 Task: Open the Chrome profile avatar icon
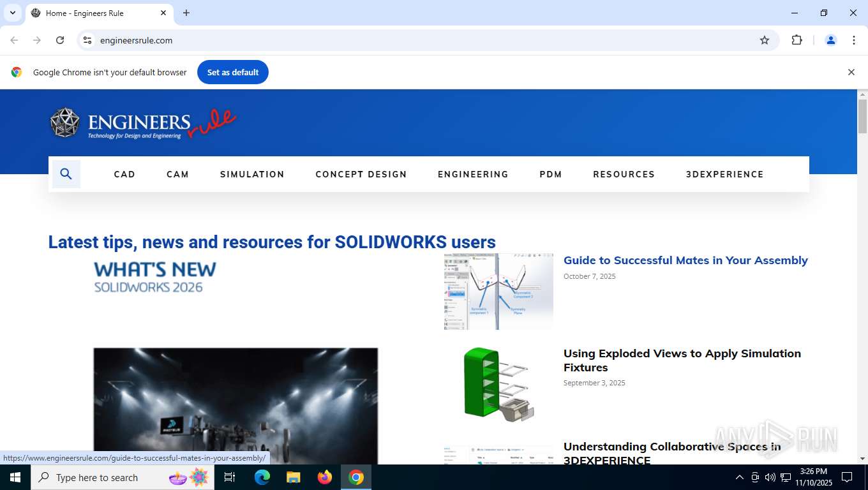tap(831, 40)
